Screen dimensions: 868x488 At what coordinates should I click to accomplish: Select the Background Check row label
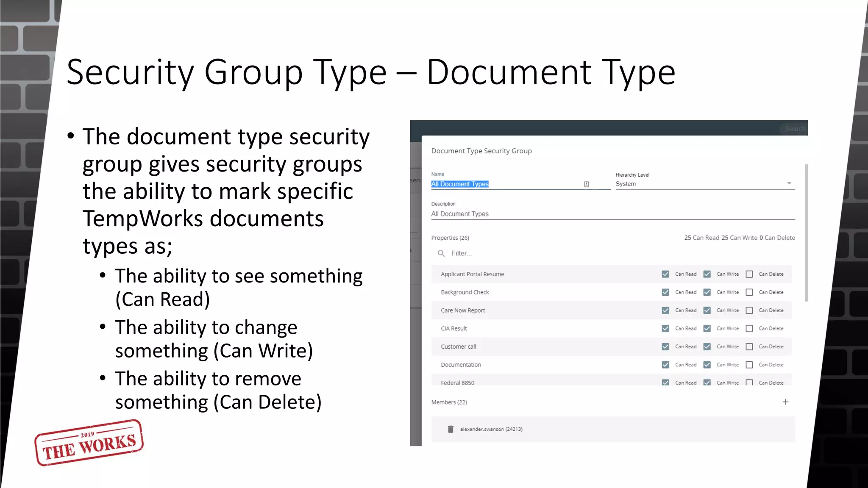pyautogui.click(x=465, y=292)
